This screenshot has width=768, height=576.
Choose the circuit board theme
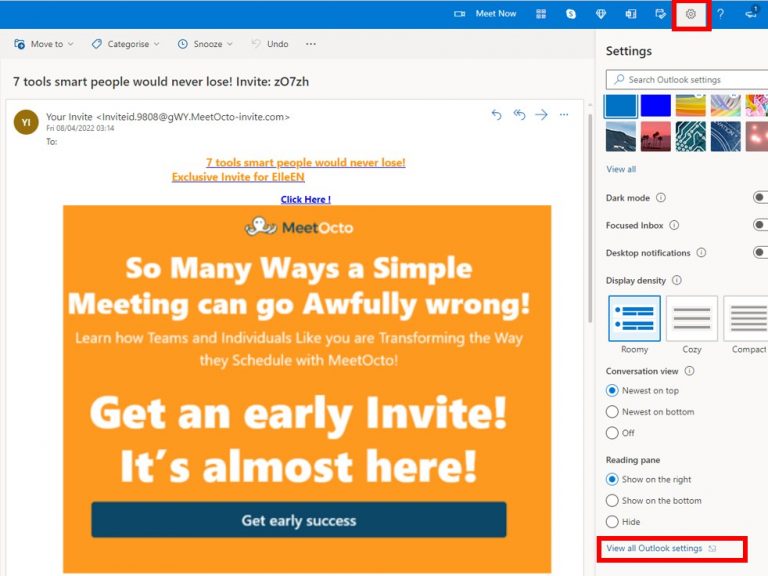[x=691, y=136]
